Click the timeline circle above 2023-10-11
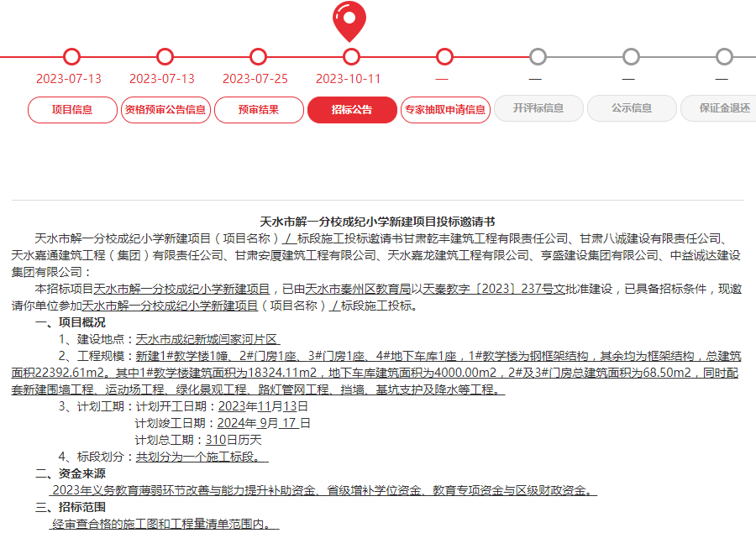 tap(351, 59)
